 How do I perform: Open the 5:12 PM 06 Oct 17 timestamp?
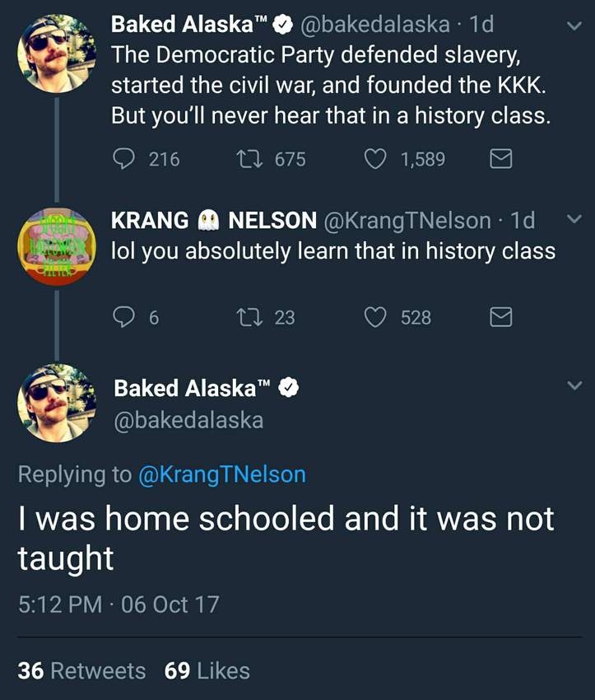(119, 604)
